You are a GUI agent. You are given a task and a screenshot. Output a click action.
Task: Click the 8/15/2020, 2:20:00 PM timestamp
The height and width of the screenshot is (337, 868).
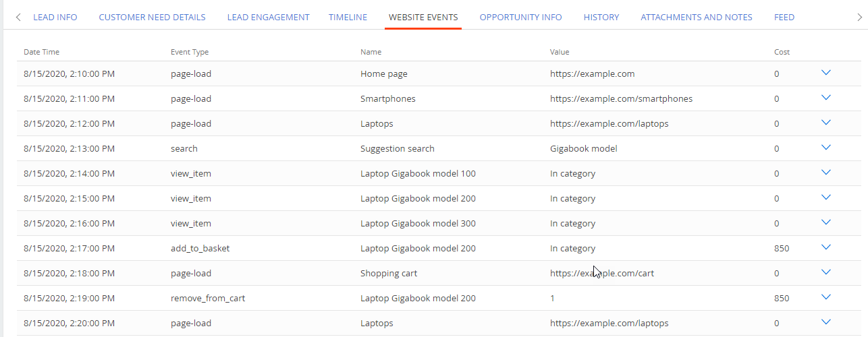[69, 324]
